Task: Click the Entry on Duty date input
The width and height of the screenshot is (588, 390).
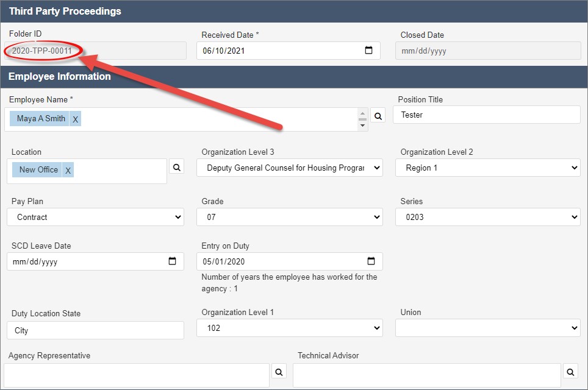Action: click(290, 261)
